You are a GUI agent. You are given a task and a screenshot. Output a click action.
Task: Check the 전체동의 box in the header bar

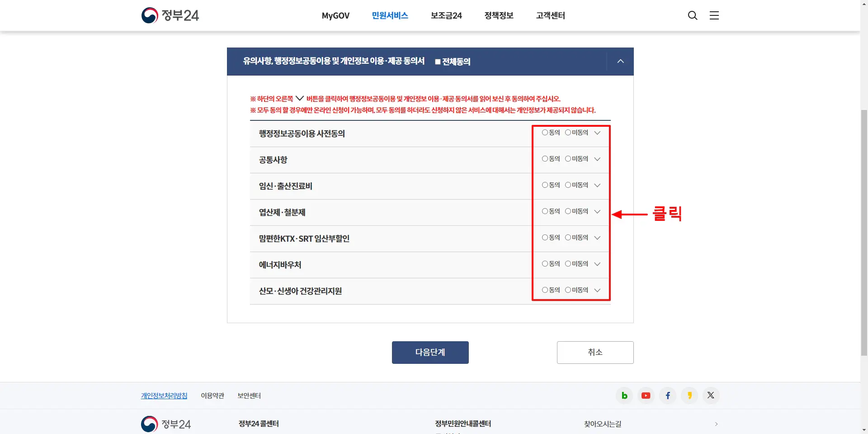tap(438, 62)
